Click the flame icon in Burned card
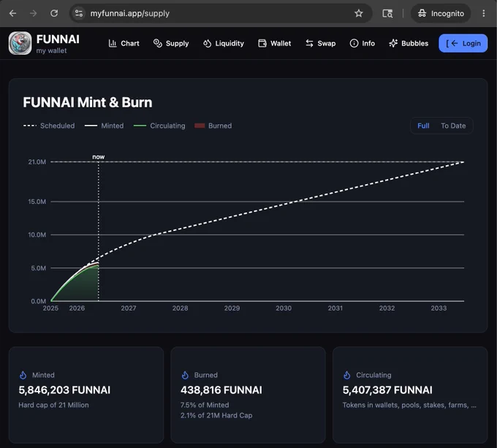The image size is (497, 448). click(x=185, y=375)
